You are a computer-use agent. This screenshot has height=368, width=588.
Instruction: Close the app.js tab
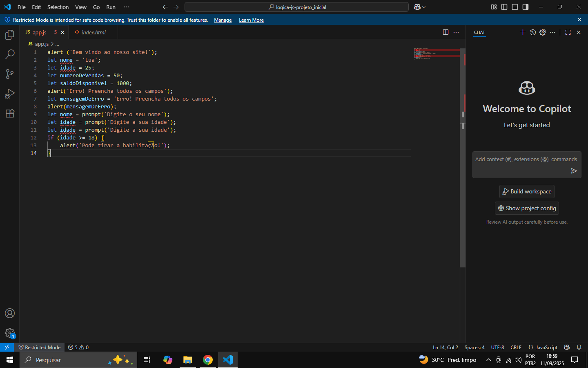pyautogui.click(x=62, y=32)
